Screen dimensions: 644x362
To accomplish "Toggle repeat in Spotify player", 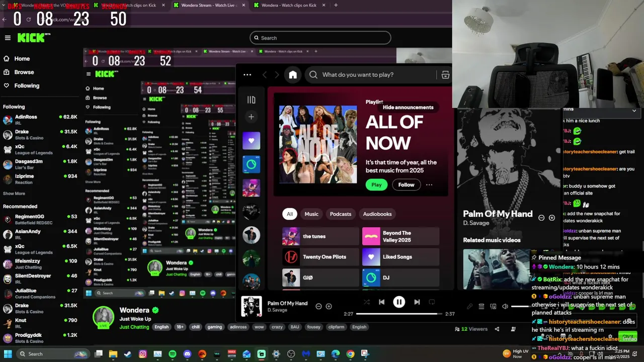I will (432, 302).
